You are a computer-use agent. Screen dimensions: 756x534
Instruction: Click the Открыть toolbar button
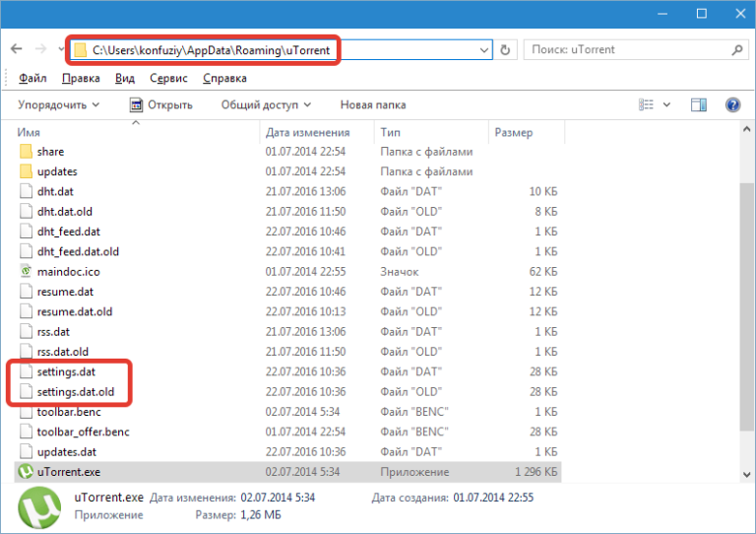click(161, 104)
